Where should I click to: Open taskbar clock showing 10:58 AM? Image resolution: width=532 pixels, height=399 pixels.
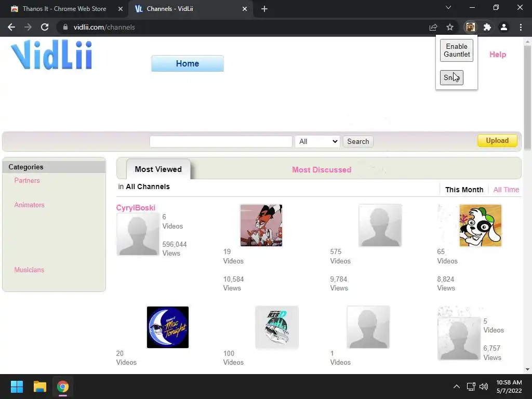[x=509, y=387]
